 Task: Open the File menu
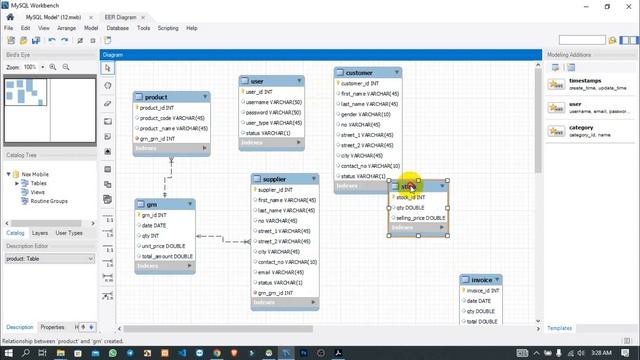[9, 28]
